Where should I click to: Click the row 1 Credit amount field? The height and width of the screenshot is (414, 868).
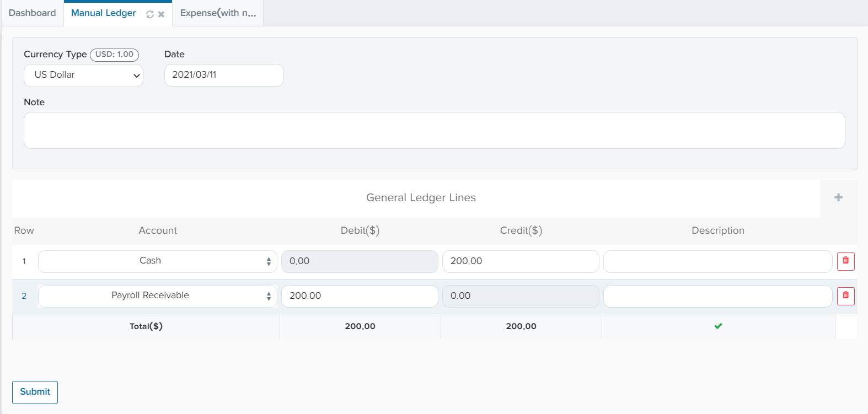(520, 261)
